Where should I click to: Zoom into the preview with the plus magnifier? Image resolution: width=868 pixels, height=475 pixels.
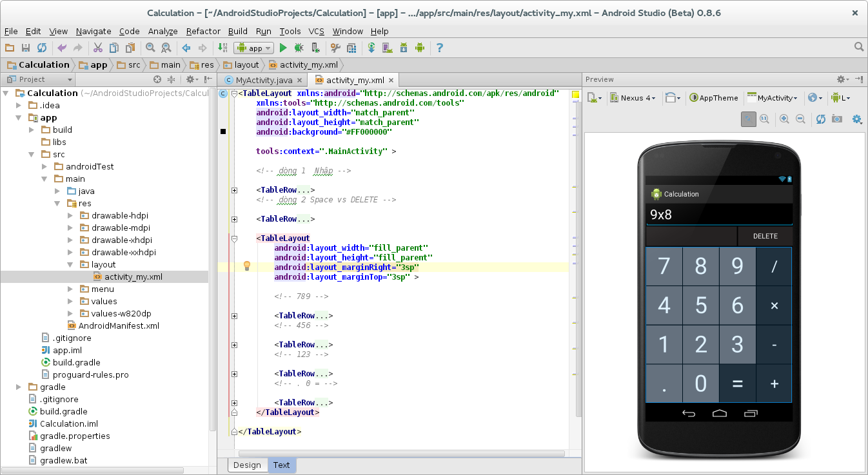785,119
